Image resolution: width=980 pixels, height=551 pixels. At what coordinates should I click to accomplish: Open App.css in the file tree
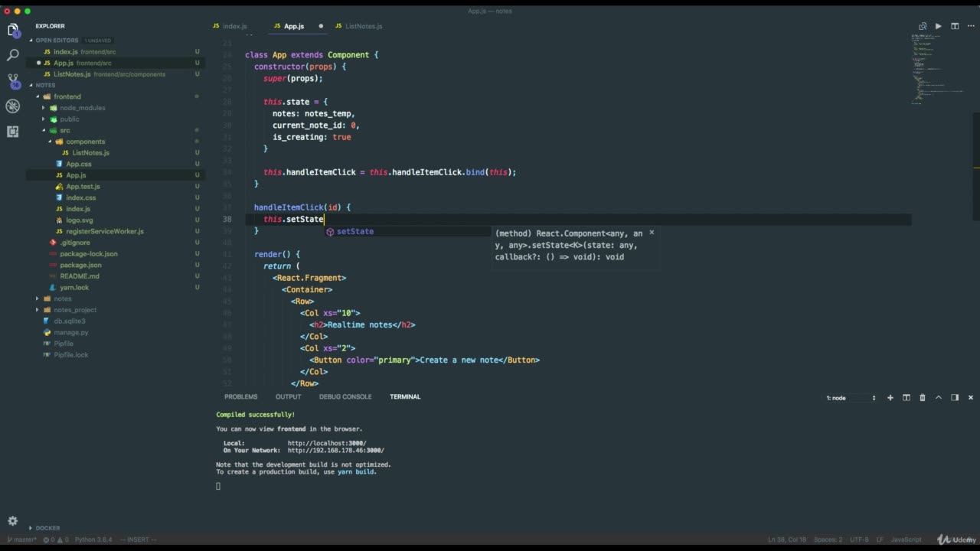pos(78,164)
